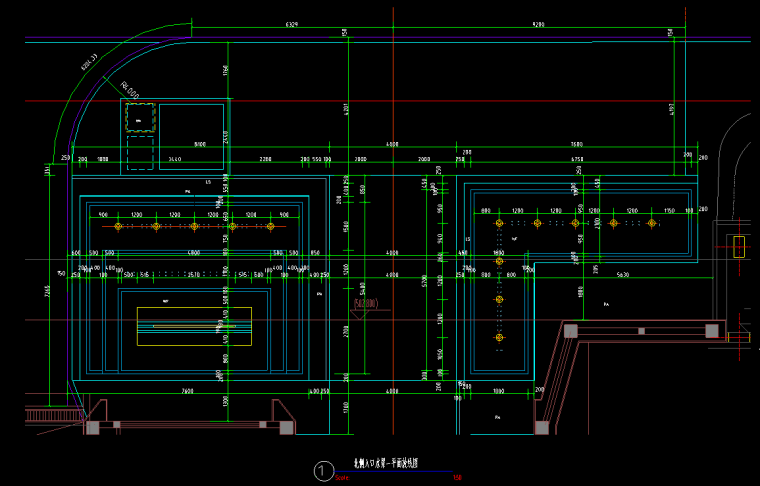Click the 6284.33 arc length dimension
Viewport: 760px width, 486px height.
click(x=89, y=63)
